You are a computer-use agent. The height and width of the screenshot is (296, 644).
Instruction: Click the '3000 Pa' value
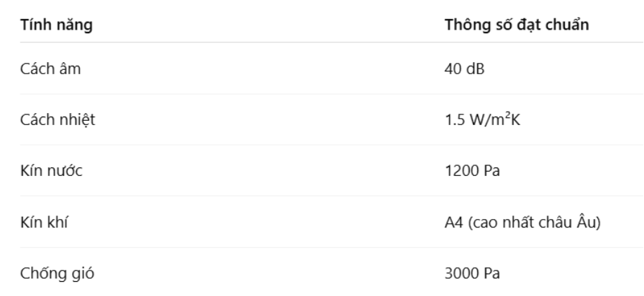point(463,273)
